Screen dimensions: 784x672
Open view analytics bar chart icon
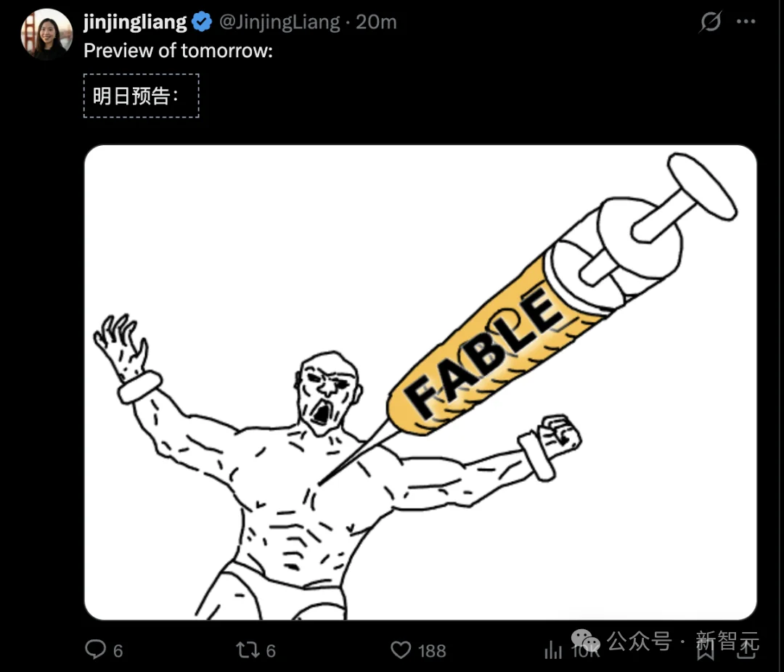click(553, 650)
